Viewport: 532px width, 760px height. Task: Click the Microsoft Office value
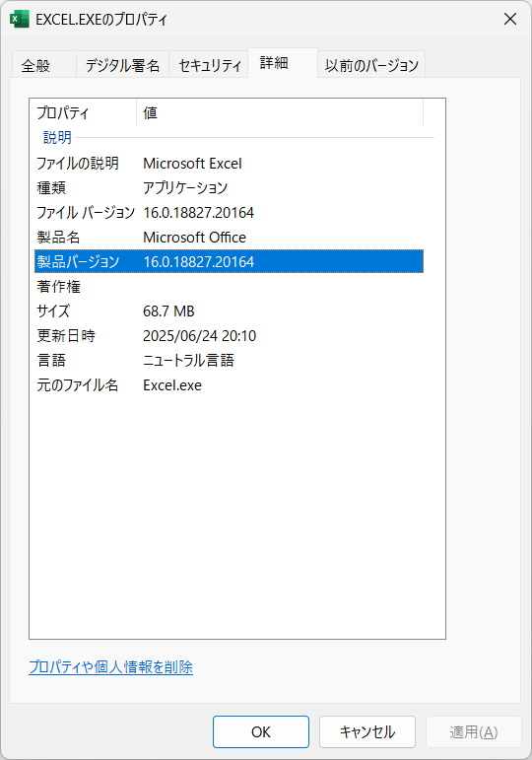194,237
